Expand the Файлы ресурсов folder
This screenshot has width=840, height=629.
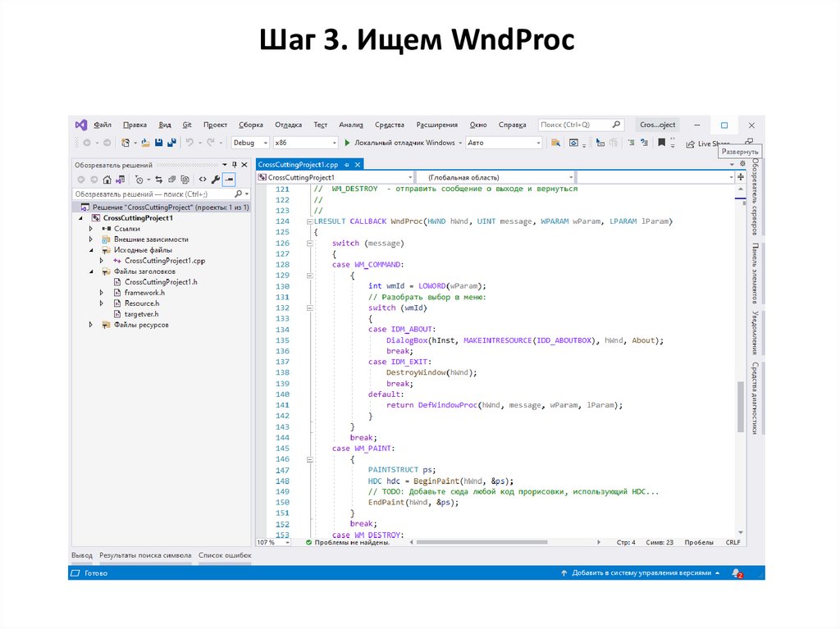[90, 325]
